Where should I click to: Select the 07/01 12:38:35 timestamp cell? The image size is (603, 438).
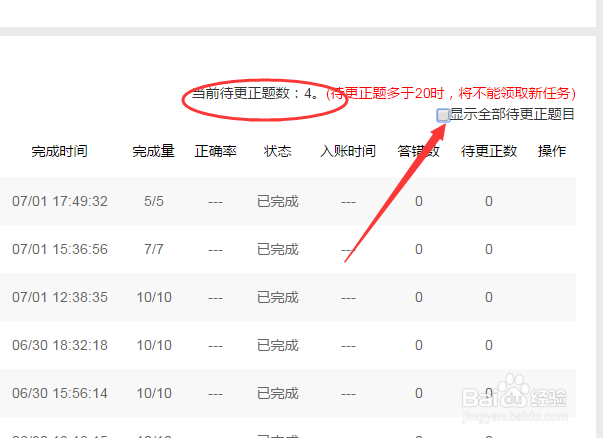tap(60, 297)
